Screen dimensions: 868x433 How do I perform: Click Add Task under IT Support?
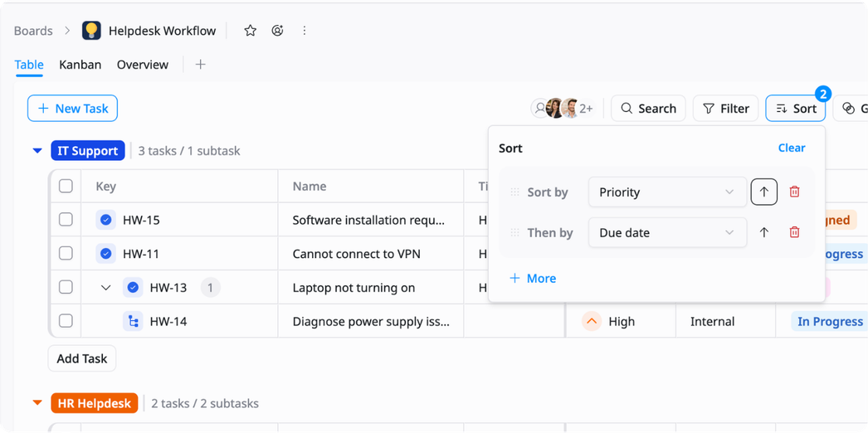pyautogui.click(x=82, y=358)
